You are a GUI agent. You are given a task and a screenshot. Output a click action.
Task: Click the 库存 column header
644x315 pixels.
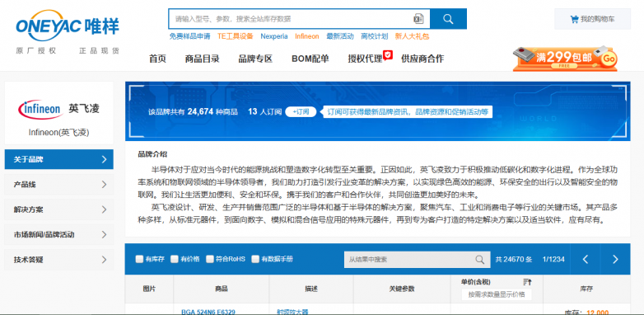[586, 289]
